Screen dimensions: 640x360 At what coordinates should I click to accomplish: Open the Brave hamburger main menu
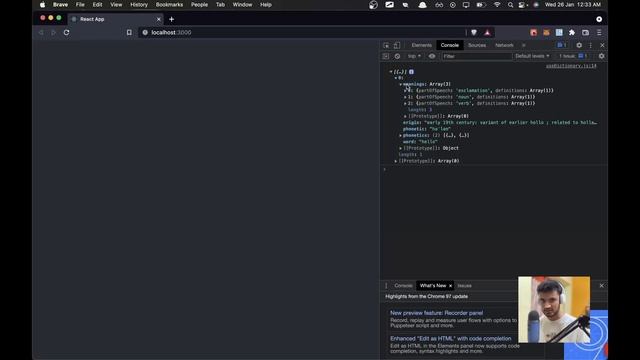[599, 33]
